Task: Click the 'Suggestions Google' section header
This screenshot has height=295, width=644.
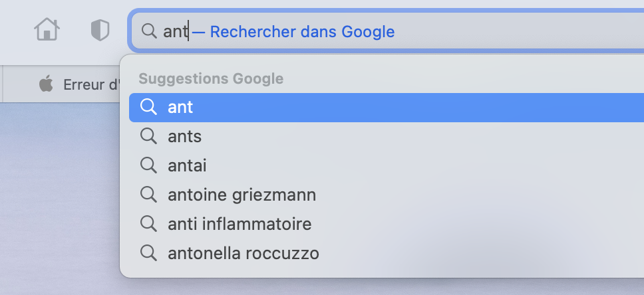Action: [211, 78]
